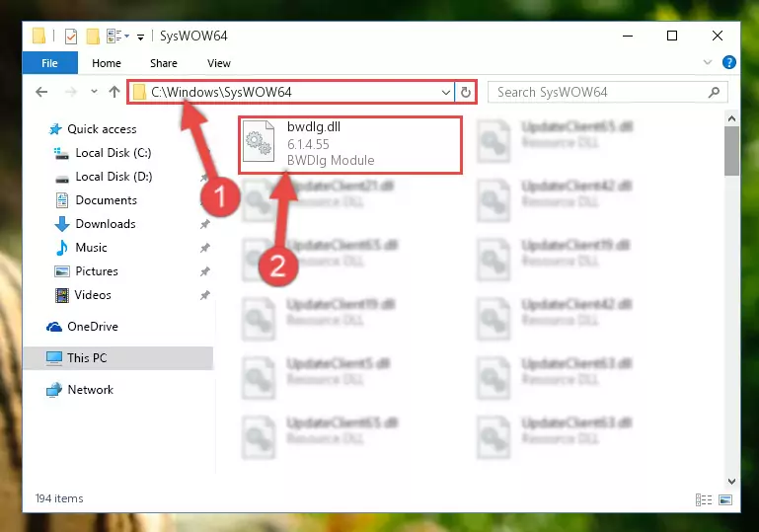
Task: Click the Quick access star icon
Action: [55, 129]
